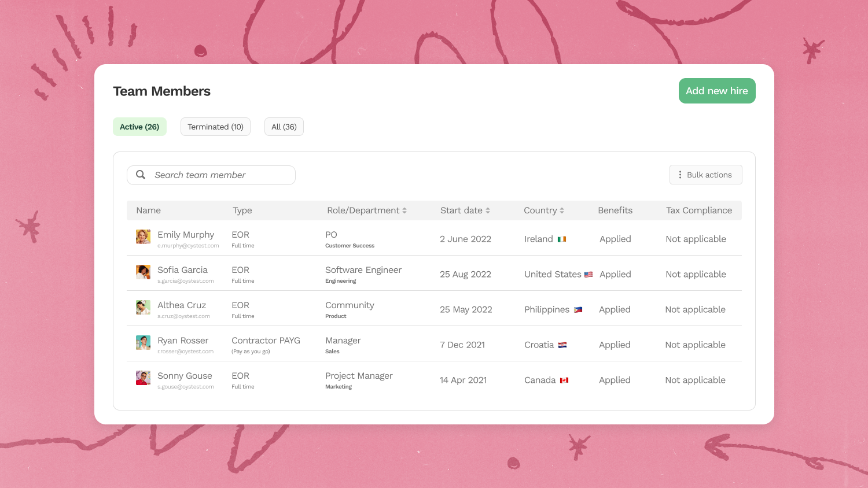This screenshot has height=488, width=868.
Task: Sort the Country column
Action: point(563,210)
